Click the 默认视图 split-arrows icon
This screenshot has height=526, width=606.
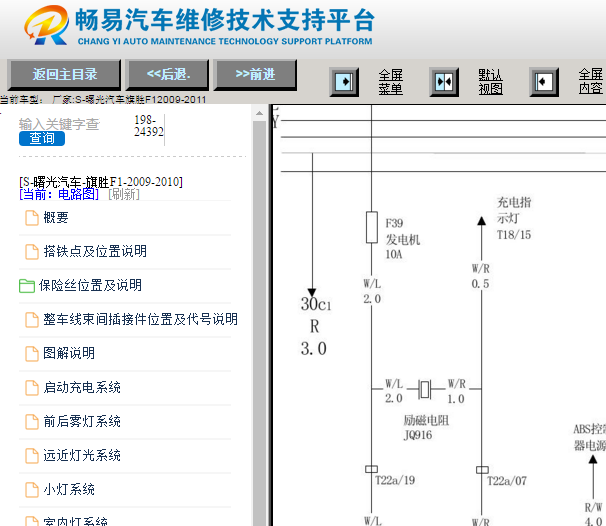click(x=444, y=82)
